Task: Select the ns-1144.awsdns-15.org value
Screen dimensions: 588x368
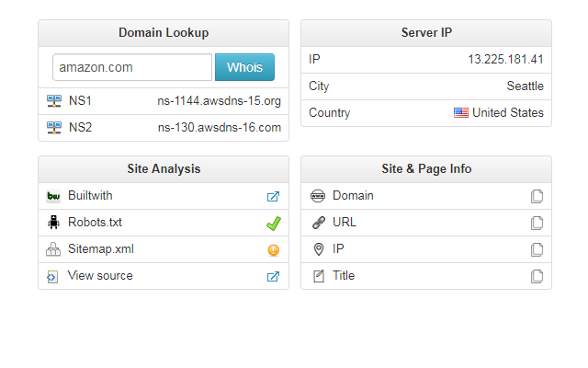Action: [219, 101]
